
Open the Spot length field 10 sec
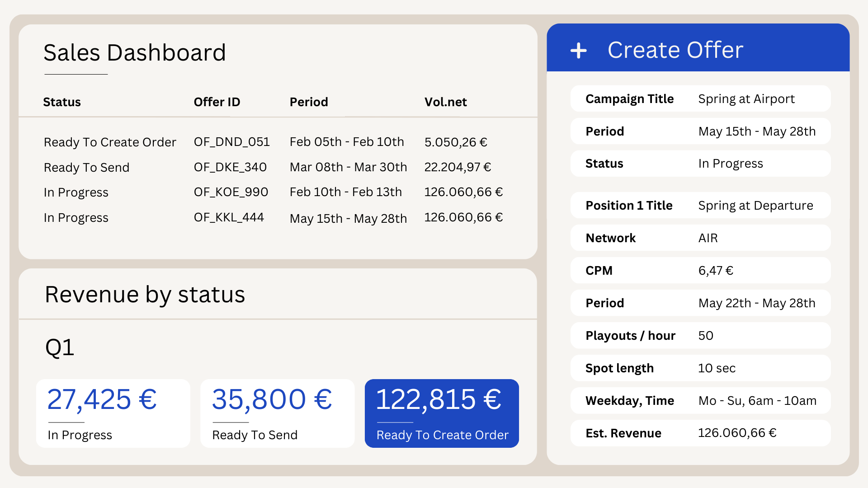717,368
